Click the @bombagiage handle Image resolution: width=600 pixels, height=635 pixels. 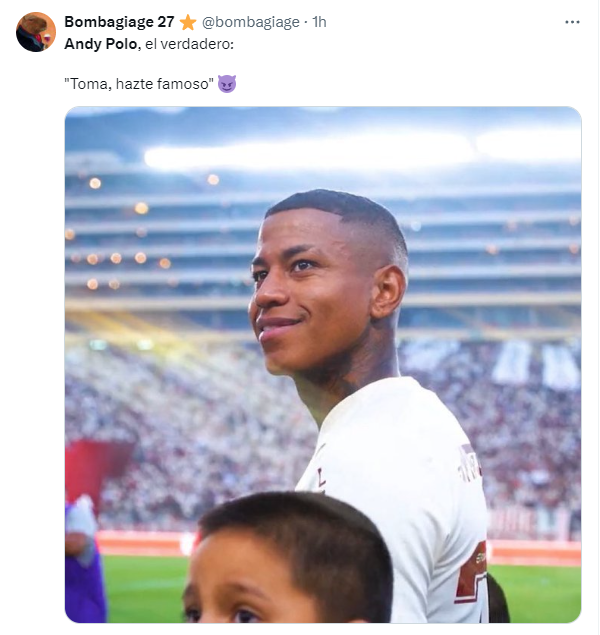(251, 22)
